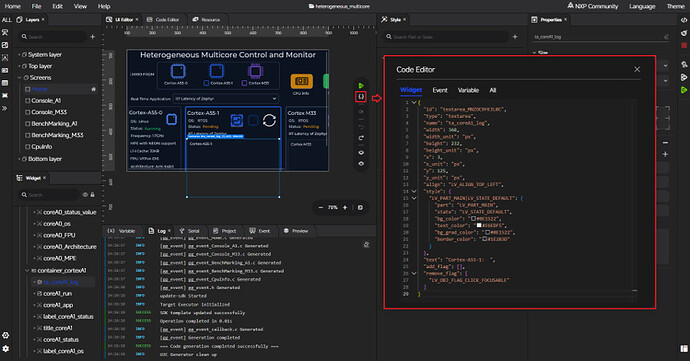The height and width of the screenshot is (361, 690).
Task: Switch to the Event tab in Code Editor
Action: [x=440, y=90]
